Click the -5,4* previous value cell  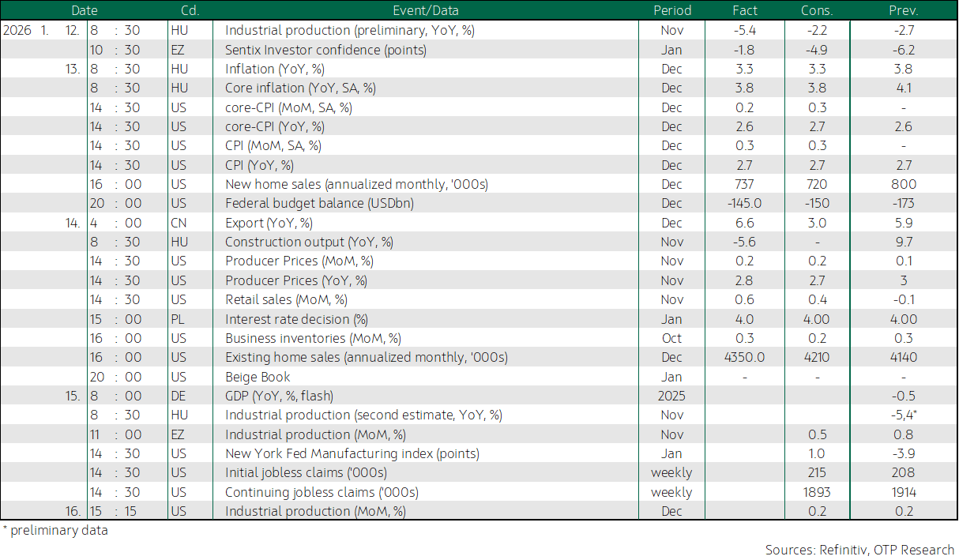coord(903,415)
